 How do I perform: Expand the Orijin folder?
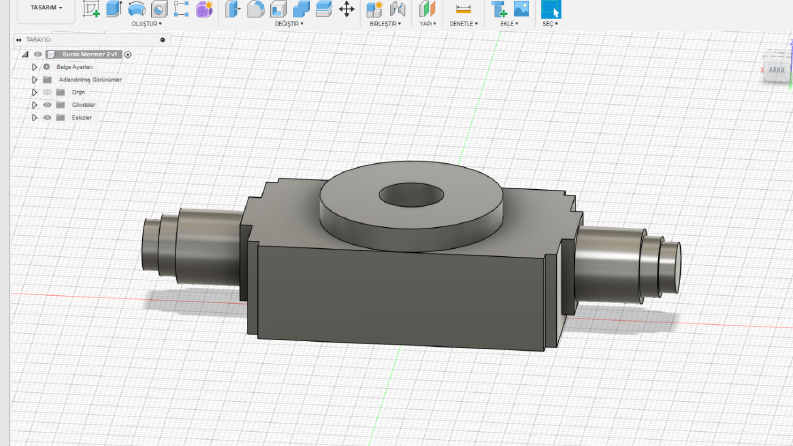tap(34, 92)
